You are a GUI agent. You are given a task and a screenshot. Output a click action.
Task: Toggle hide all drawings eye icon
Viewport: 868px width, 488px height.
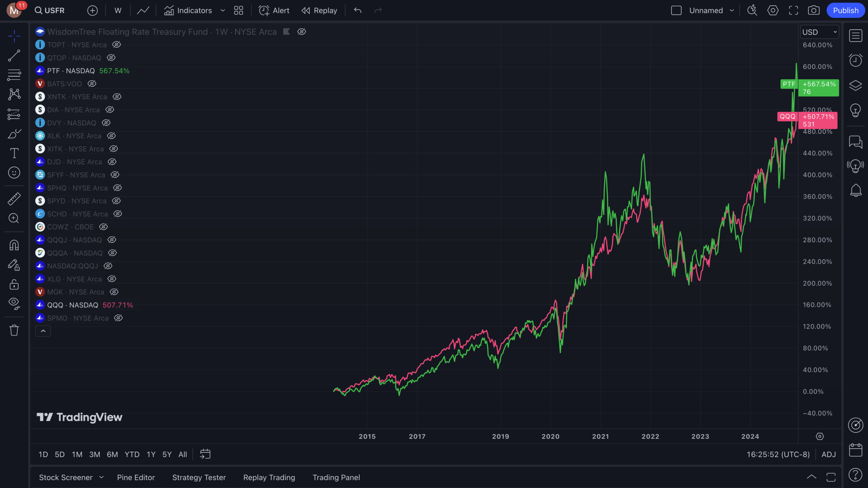click(x=14, y=303)
